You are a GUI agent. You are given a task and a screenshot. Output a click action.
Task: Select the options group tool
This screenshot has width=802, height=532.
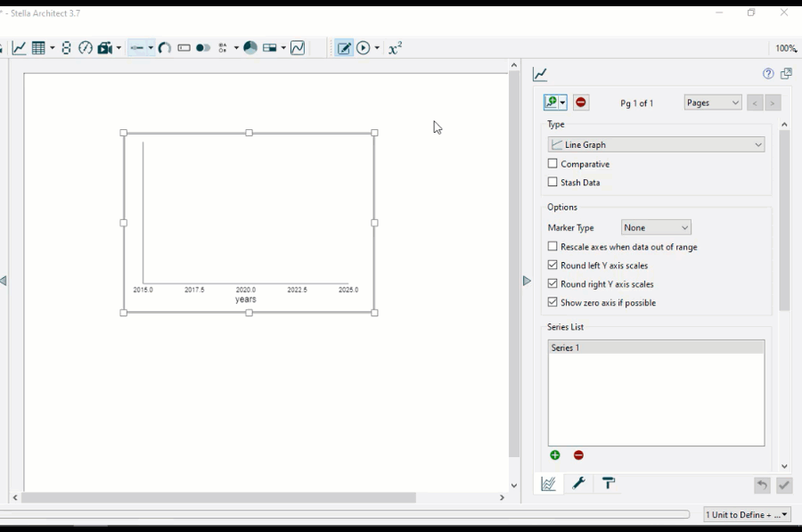(223, 48)
